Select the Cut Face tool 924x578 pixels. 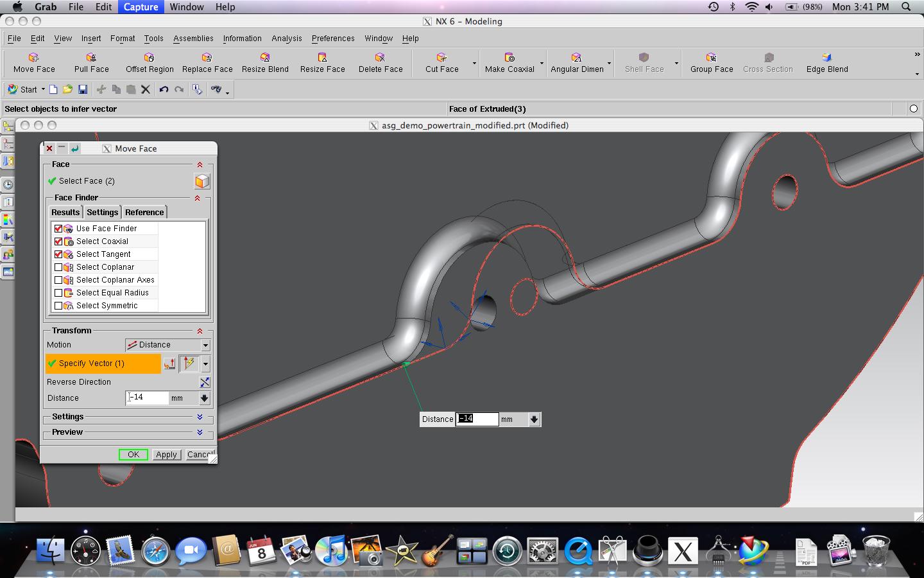pyautogui.click(x=442, y=63)
